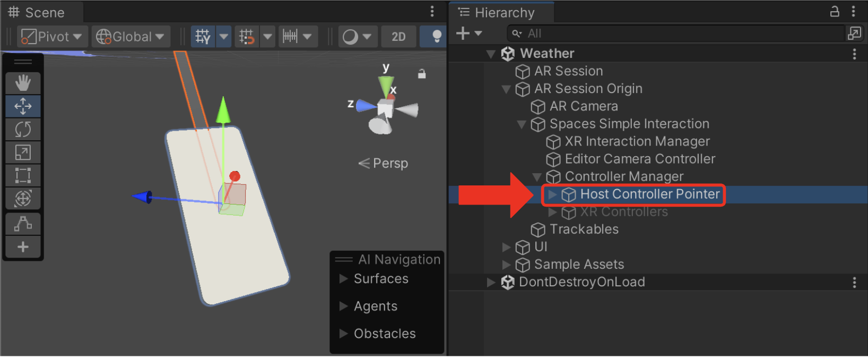The width and height of the screenshot is (868, 357).
Task: Click the green Y-axis gizmo cone
Action: pyautogui.click(x=386, y=84)
